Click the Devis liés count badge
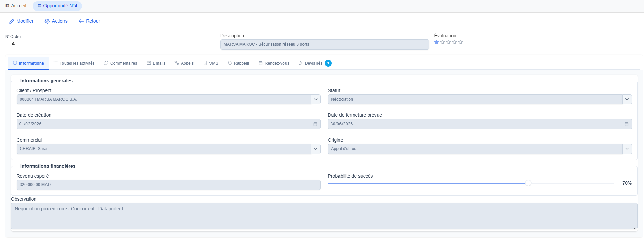Screen dimensions: 644x242 [328, 63]
